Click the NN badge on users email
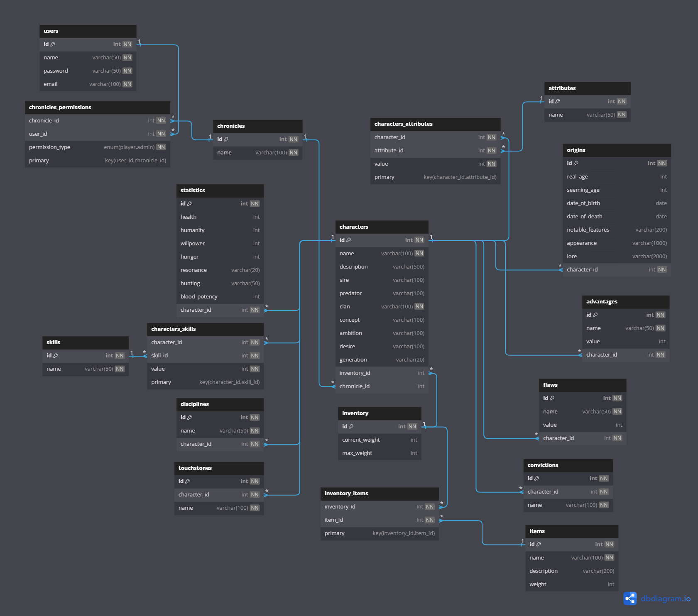The image size is (698, 616). [127, 84]
